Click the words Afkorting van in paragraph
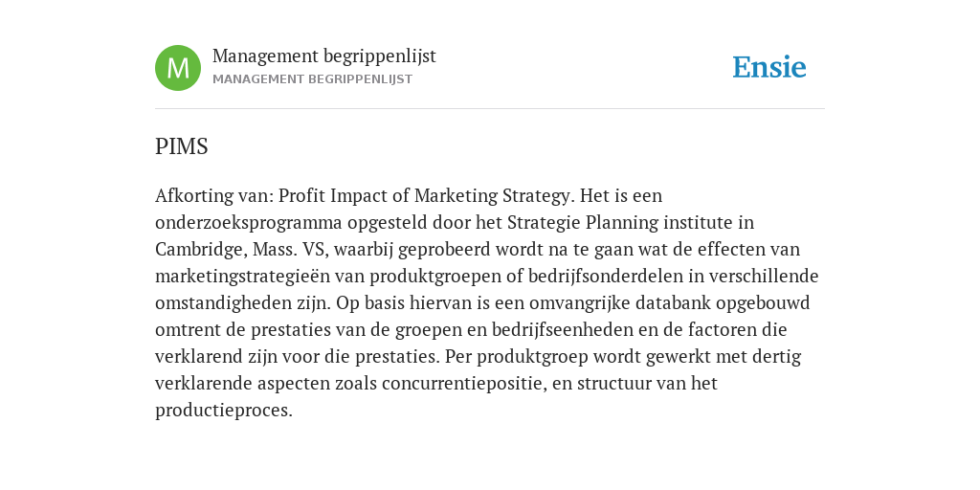The width and height of the screenshot is (980, 490). [214, 195]
